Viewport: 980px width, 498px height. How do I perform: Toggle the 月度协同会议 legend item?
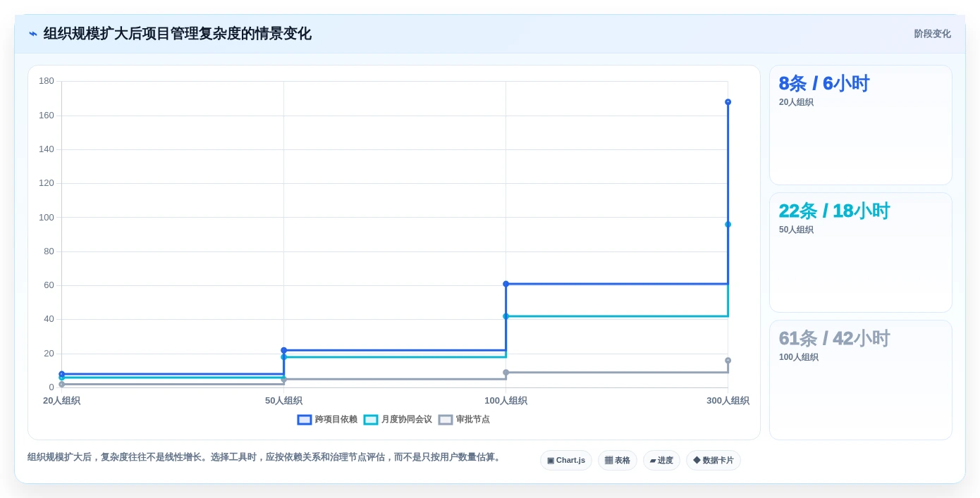(x=398, y=419)
